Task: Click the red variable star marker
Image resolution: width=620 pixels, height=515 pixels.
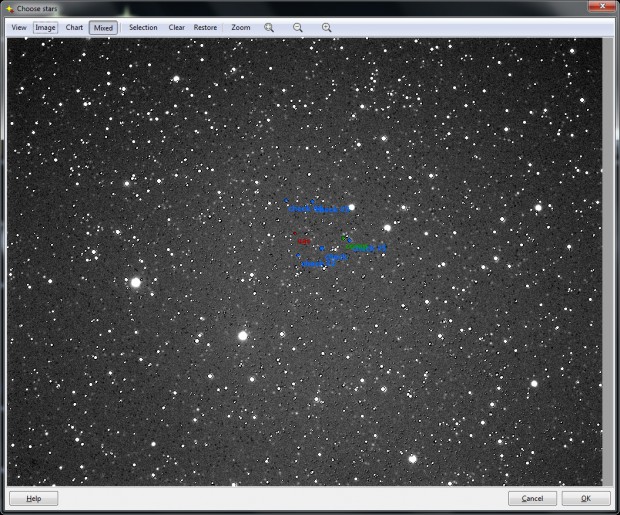Action: [x=295, y=233]
